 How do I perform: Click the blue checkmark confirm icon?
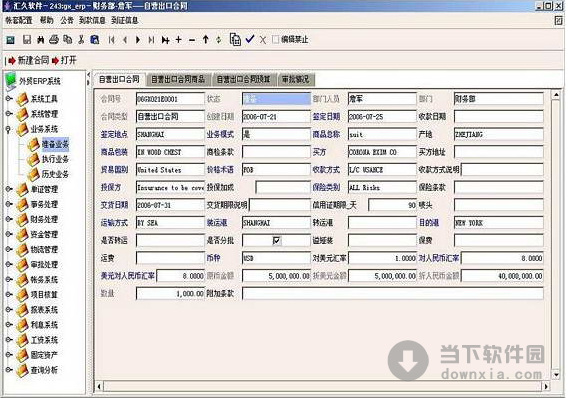250,39
